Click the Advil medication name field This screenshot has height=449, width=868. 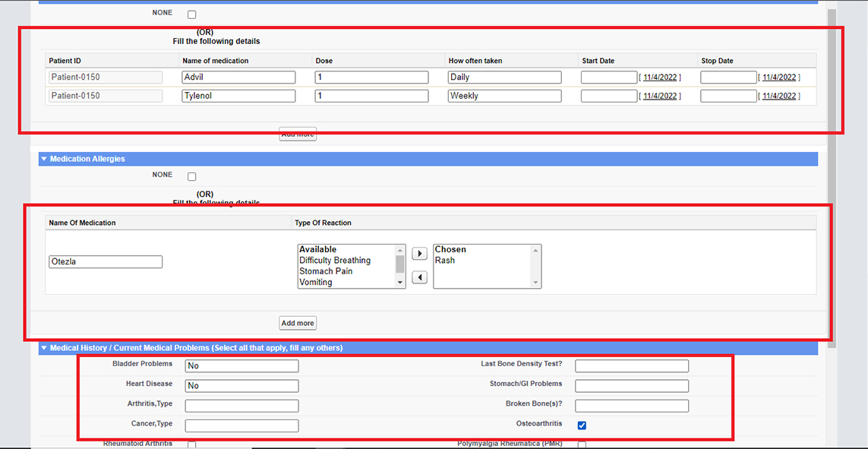[238, 77]
